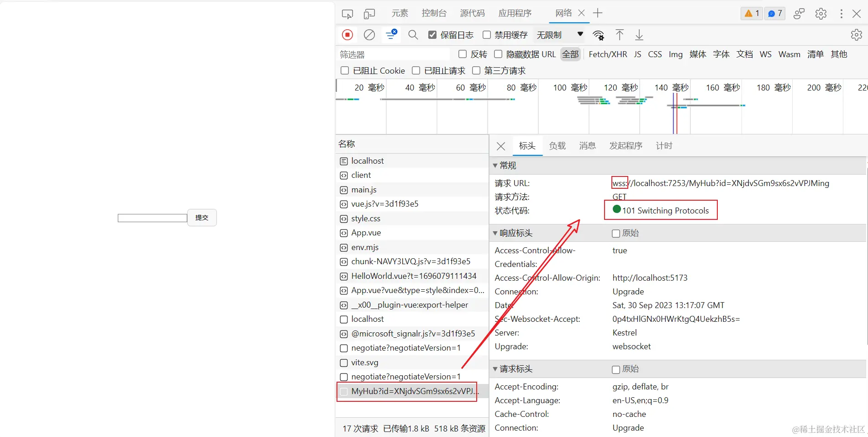Viewport: 868px width, 437px height.
Task: Filter requests by WS type
Action: [x=765, y=54]
